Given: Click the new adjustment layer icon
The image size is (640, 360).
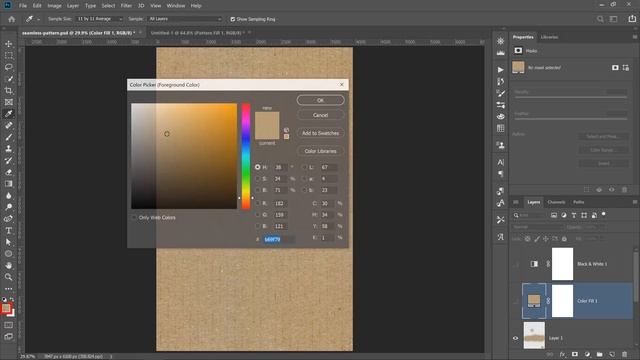Looking at the screenshot, I should tap(587, 355).
